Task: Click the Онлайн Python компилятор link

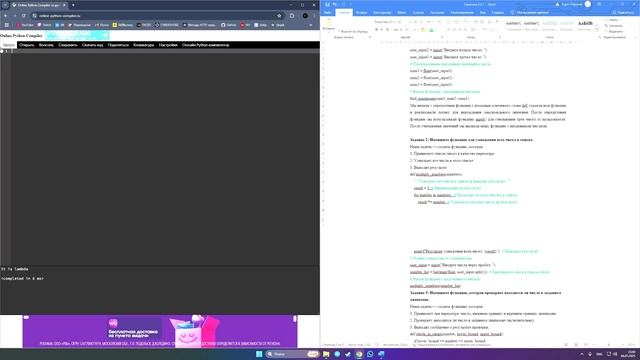Action: click(205, 45)
